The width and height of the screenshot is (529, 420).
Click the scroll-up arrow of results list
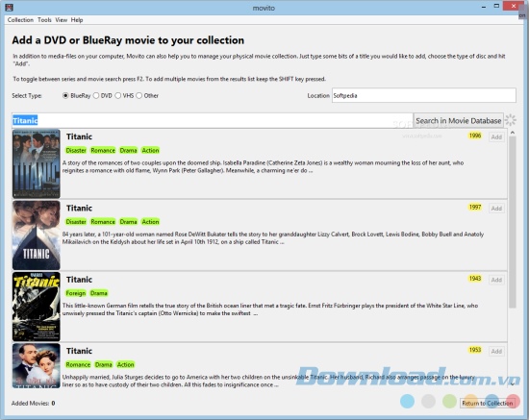[x=513, y=133]
